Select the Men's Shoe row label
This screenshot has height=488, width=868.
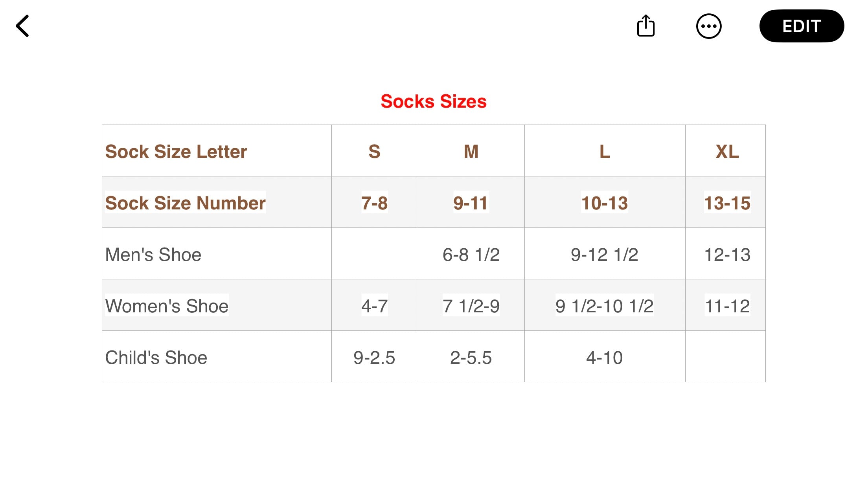pyautogui.click(x=153, y=255)
